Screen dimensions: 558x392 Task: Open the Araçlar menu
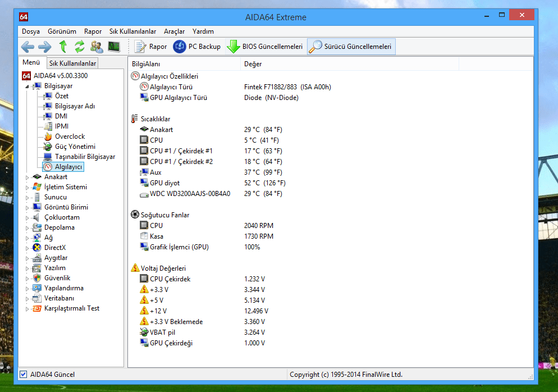coord(174,31)
